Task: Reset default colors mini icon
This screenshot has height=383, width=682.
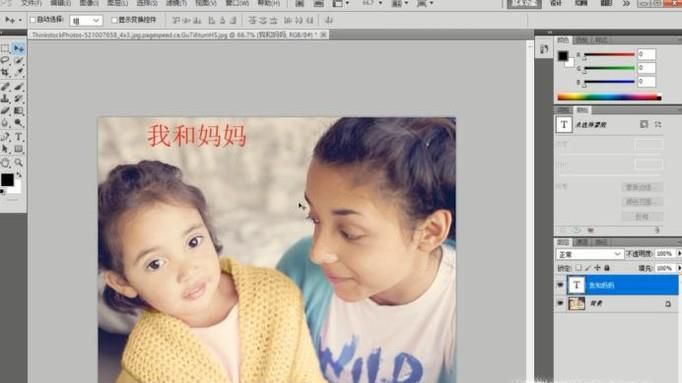Action: coord(3,191)
